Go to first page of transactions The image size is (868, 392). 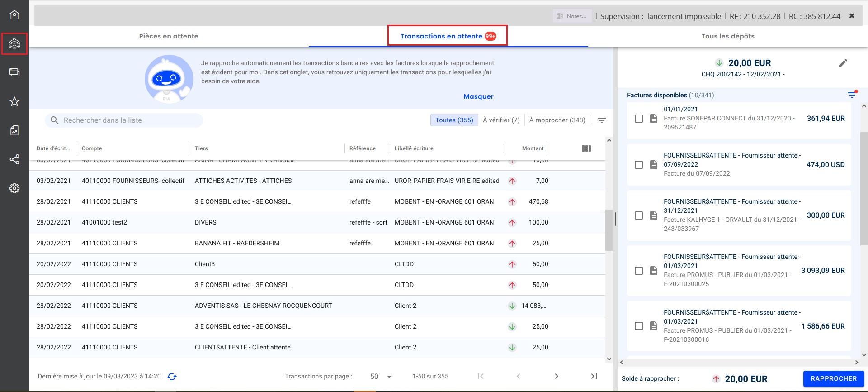(481, 376)
